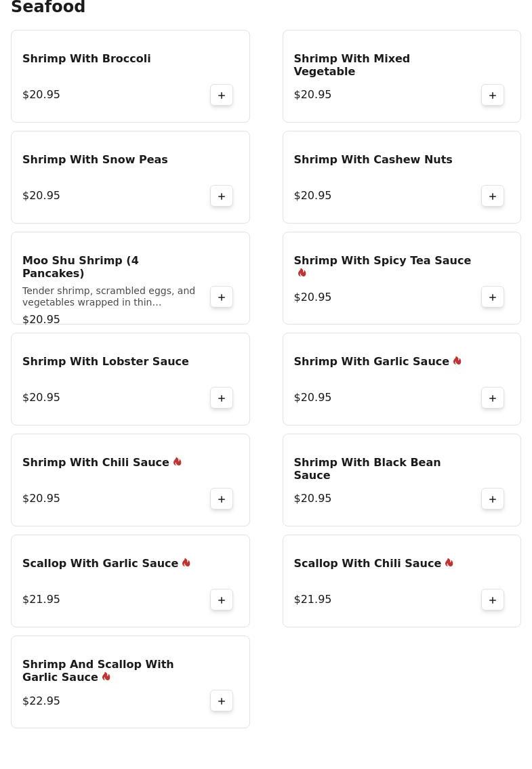532x769 pixels.
Task: Add Shrimp With Garlic Sauce to order
Action: point(493,398)
